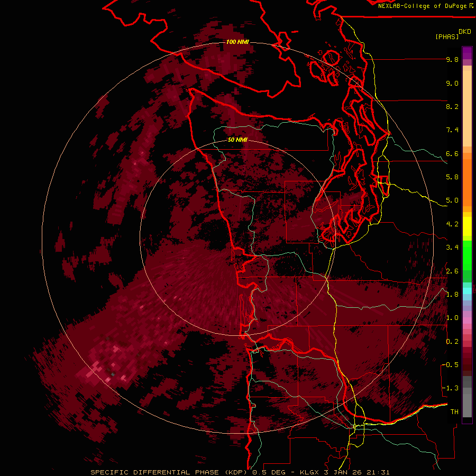Click the 5.8 value on the color scale
This screenshot has width=476, height=476.
452,177
